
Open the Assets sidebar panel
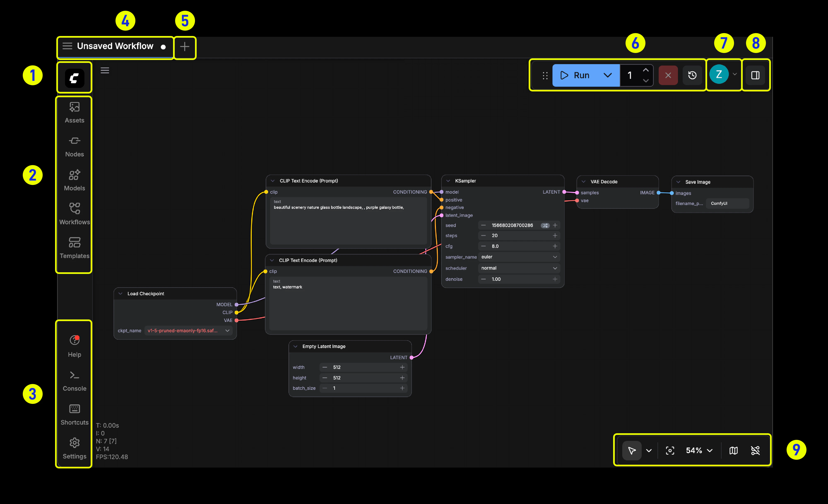pyautogui.click(x=74, y=113)
